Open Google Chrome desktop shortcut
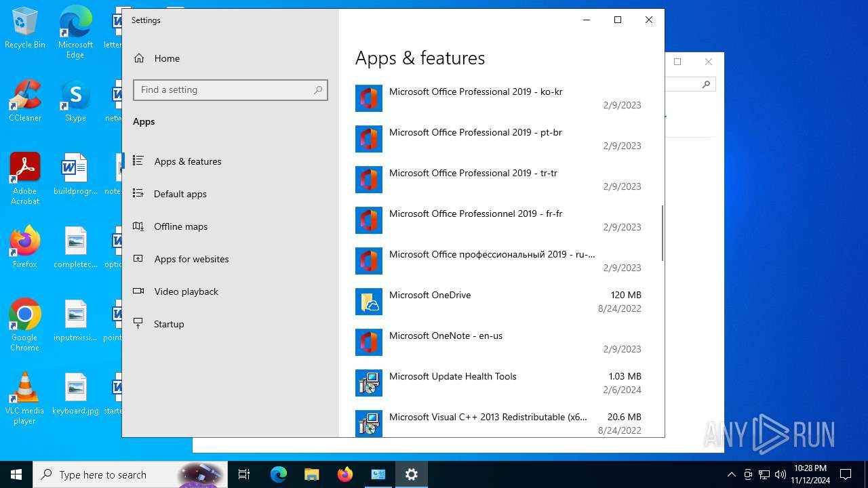 25,325
